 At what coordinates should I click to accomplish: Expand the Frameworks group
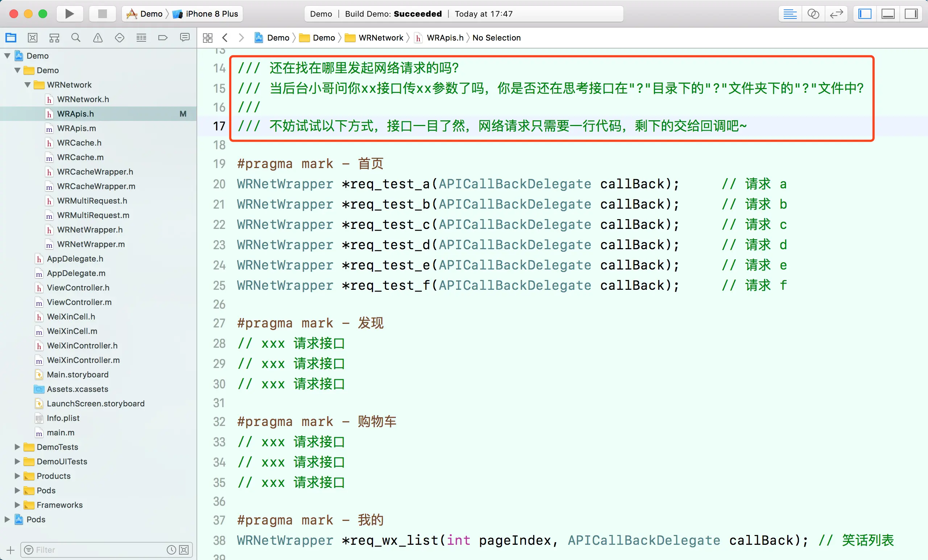coord(17,505)
